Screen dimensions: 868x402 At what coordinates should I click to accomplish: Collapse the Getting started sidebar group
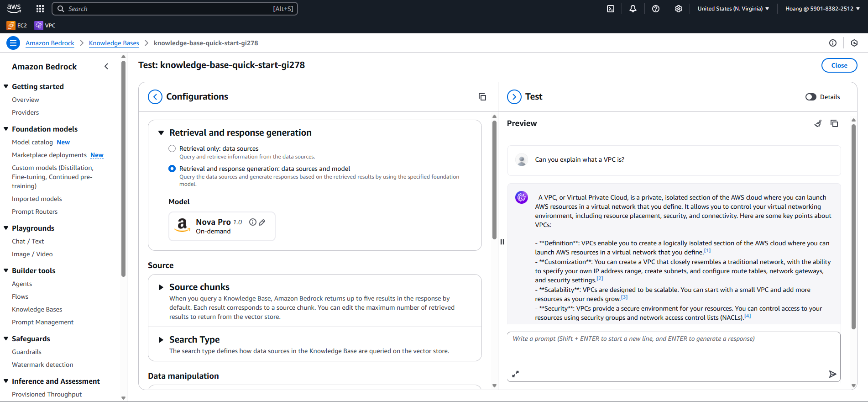click(6, 86)
